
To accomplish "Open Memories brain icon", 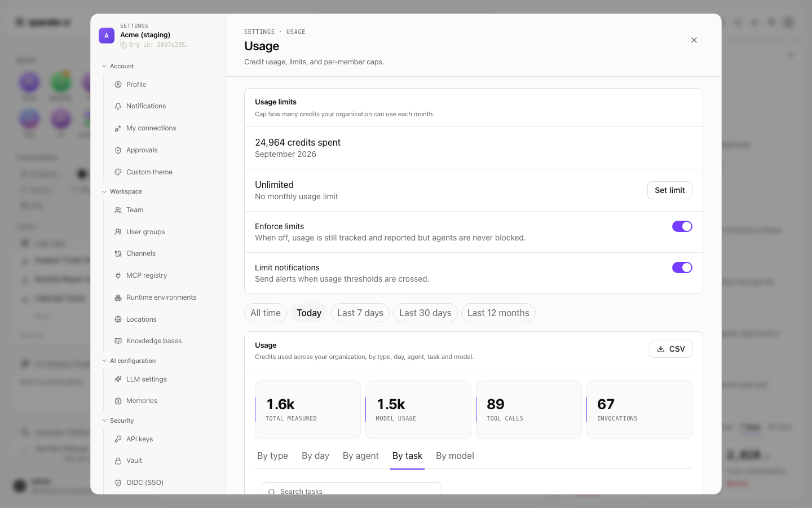I will 118,401.
